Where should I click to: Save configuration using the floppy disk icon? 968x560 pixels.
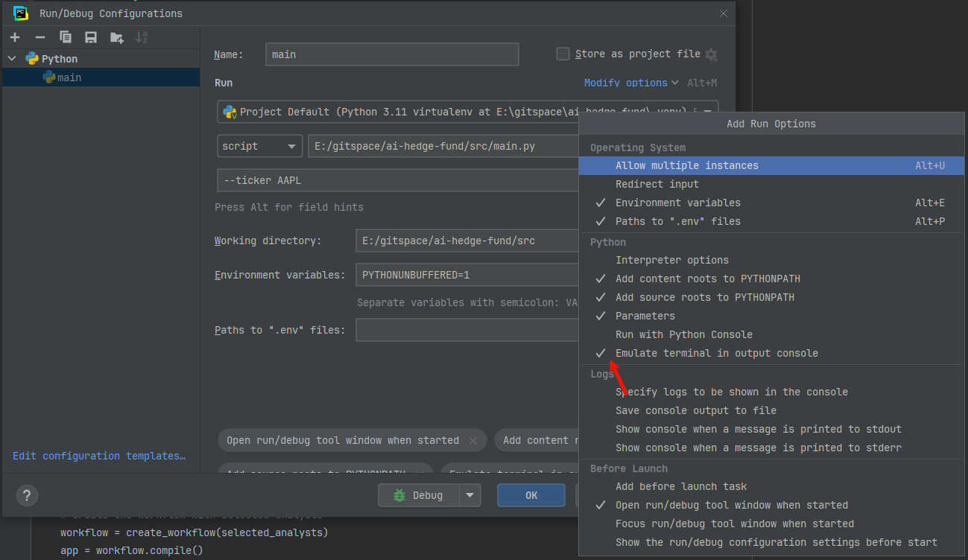tap(91, 37)
